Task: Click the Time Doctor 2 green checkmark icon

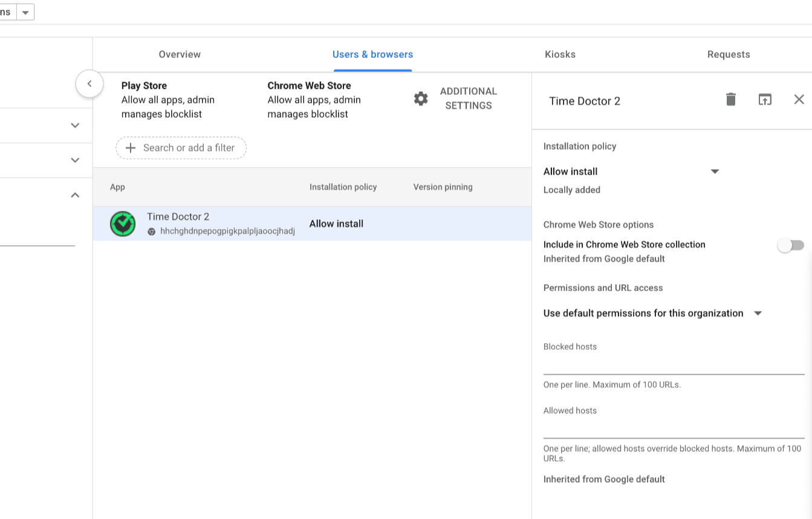Action: click(x=123, y=224)
